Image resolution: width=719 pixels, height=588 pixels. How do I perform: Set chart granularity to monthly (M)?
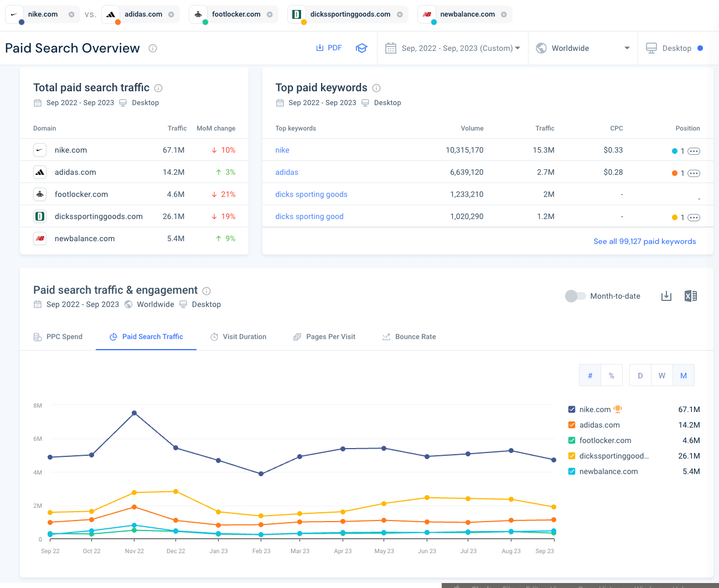(684, 375)
